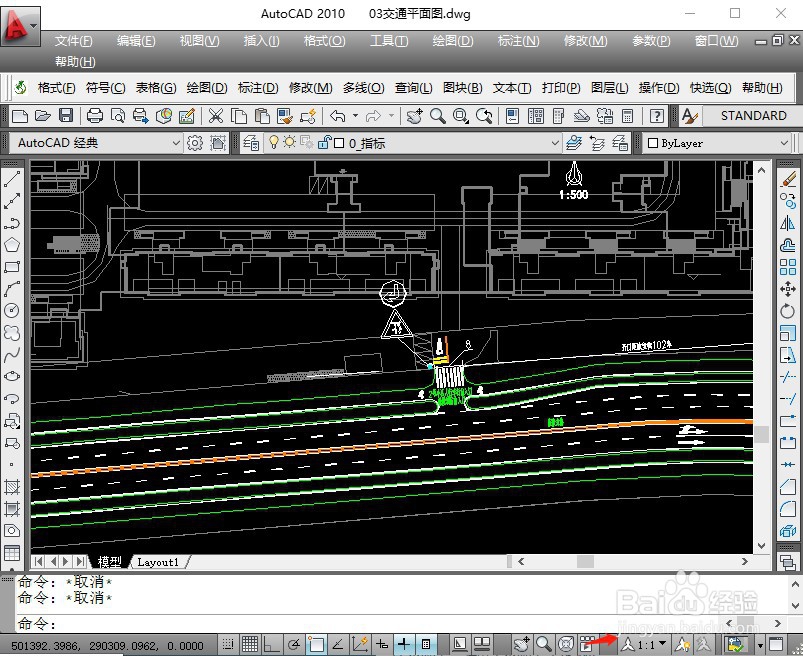Switch to the Layout1 tab
The image size is (803, 656).
click(x=158, y=562)
